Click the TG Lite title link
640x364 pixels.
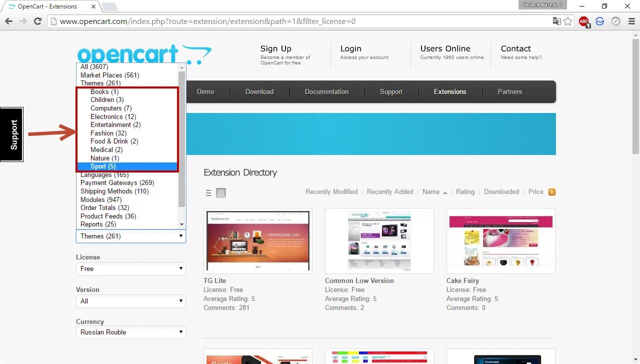[215, 280]
